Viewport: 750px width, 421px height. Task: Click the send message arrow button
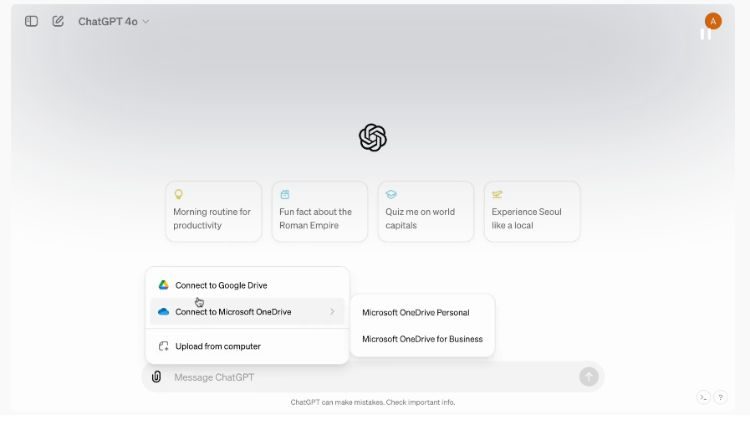pos(589,377)
